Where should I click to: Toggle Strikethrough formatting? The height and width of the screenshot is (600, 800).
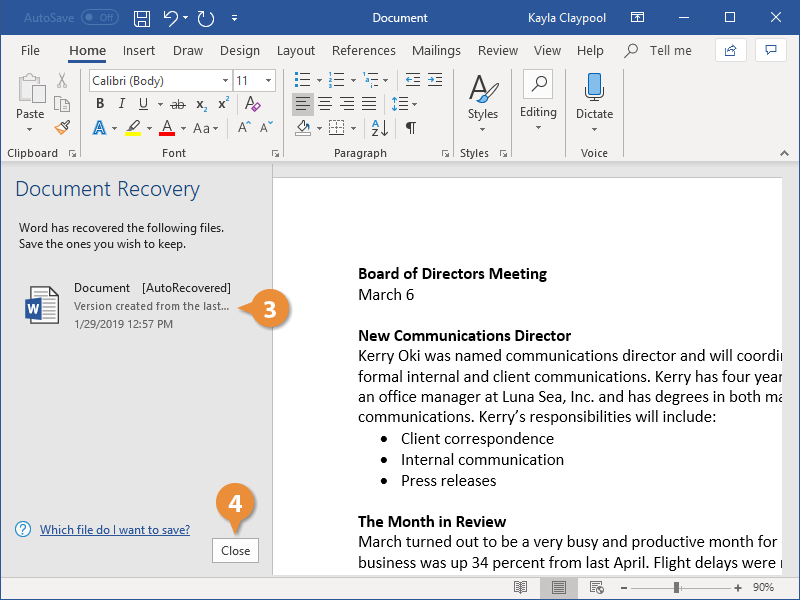point(178,105)
